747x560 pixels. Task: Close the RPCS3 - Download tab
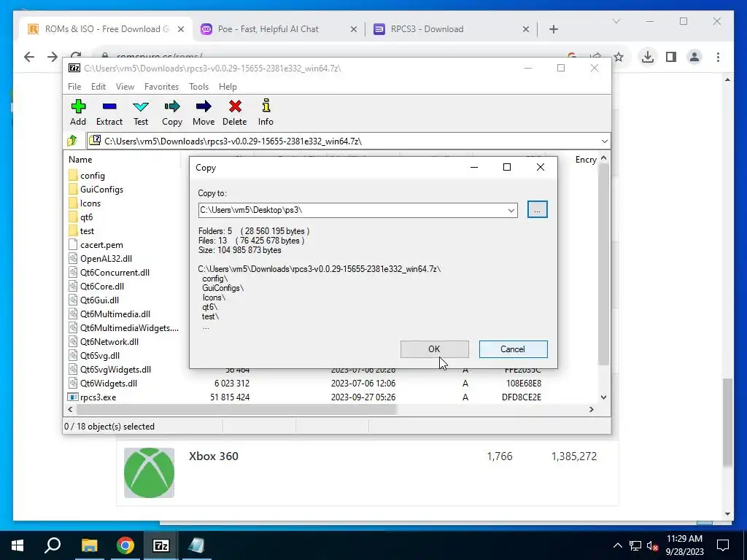tap(525, 29)
